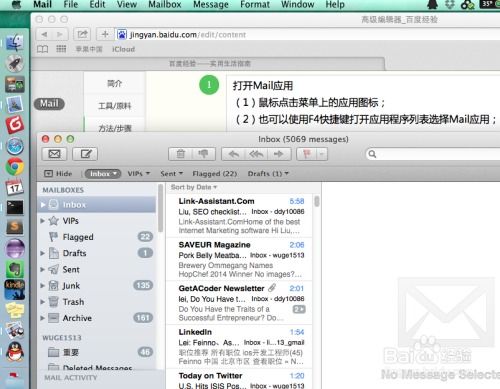Open LinkedIn email
This screenshot has height=389, width=500.
(x=239, y=346)
